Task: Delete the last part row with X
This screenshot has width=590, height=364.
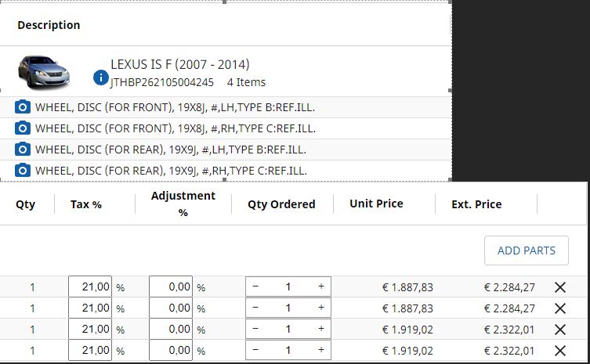Action: point(559,351)
